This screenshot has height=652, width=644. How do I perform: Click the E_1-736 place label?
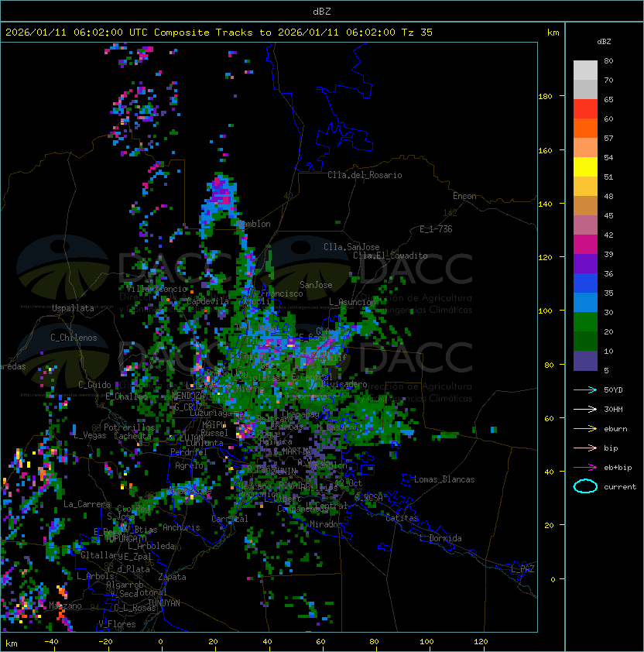click(436, 229)
